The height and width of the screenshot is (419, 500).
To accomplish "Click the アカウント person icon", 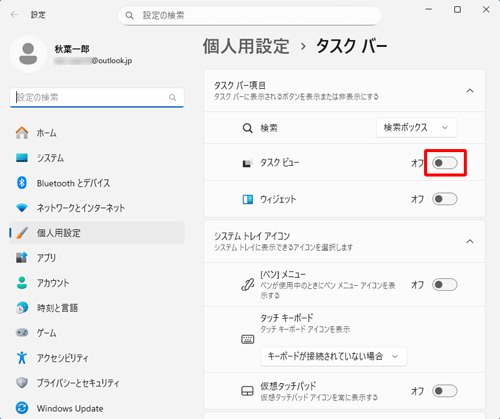I will pyautogui.click(x=22, y=283).
